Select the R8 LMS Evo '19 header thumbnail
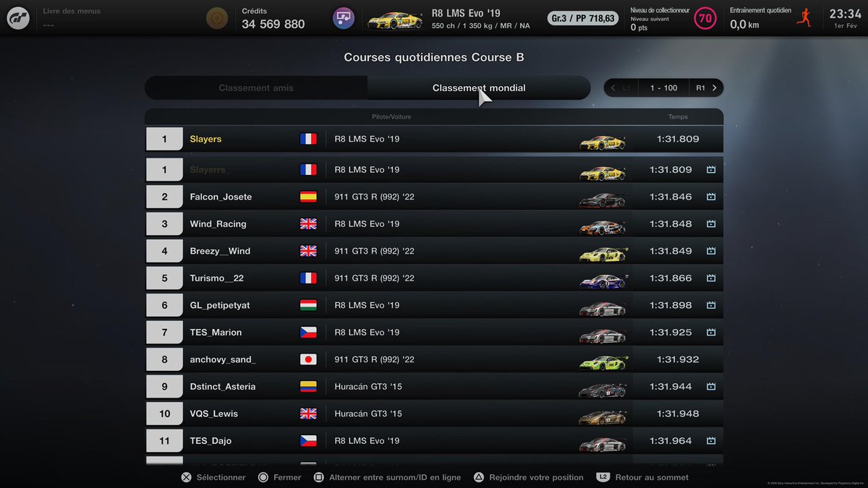The width and height of the screenshot is (868, 488). (395, 19)
